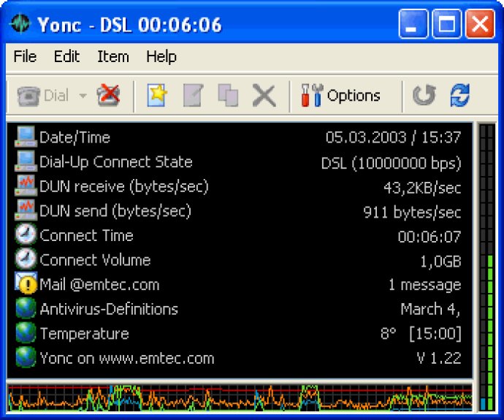Select the Connect Volume label
Image resolution: width=504 pixels, height=420 pixels.
click(x=95, y=260)
